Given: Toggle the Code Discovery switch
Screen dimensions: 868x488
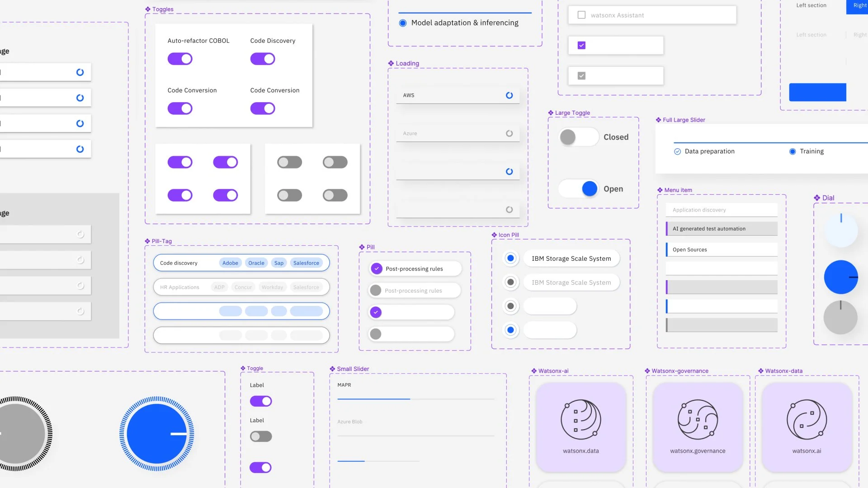Looking at the screenshot, I should click(263, 59).
